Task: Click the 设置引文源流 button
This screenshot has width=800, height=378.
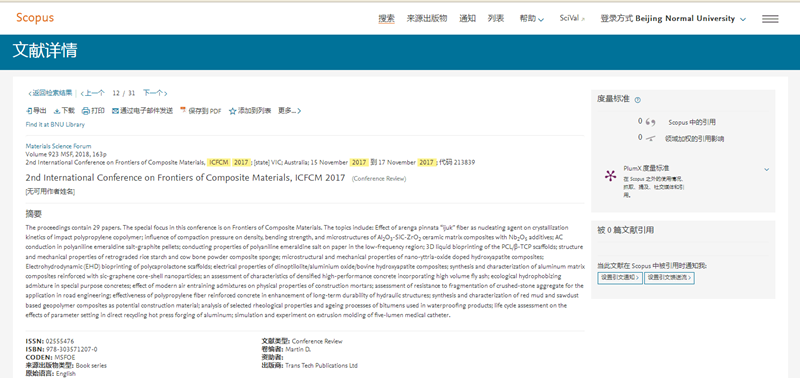Action: pos(669,278)
